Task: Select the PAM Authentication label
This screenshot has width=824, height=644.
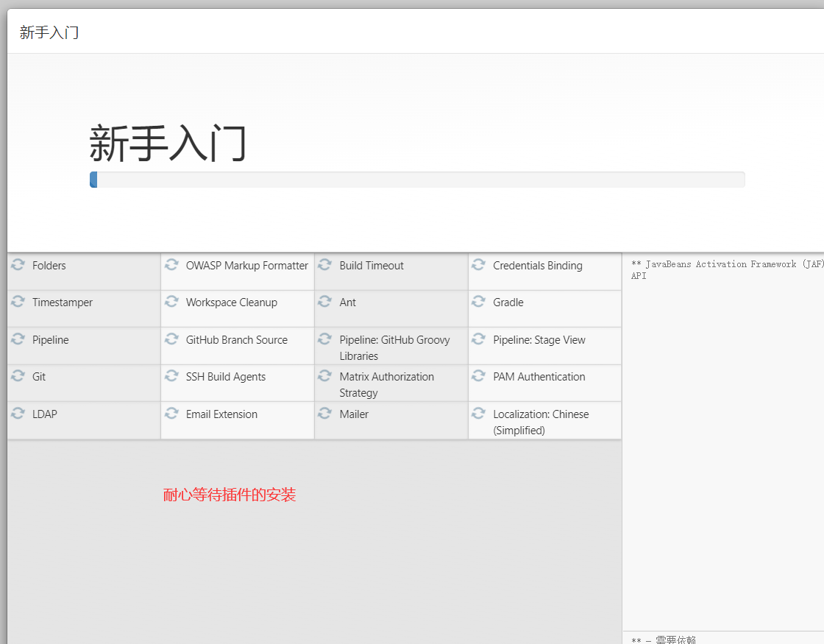Action: pos(539,376)
